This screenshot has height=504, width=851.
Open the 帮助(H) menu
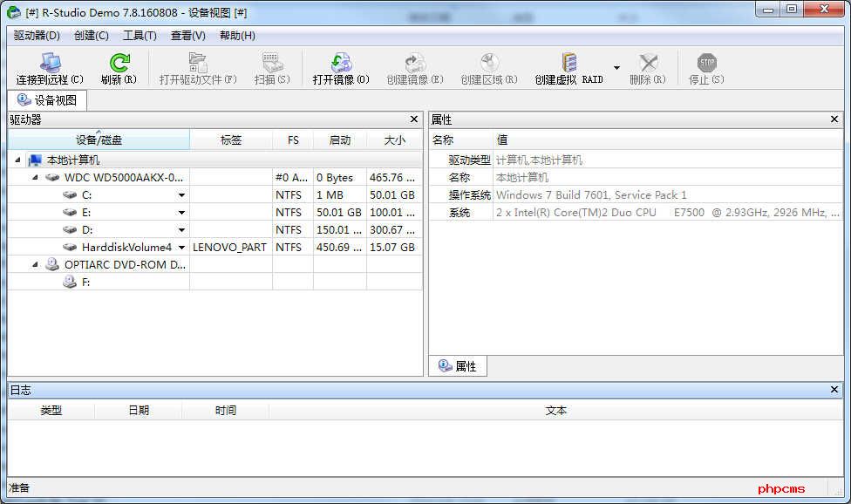click(x=237, y=35)
